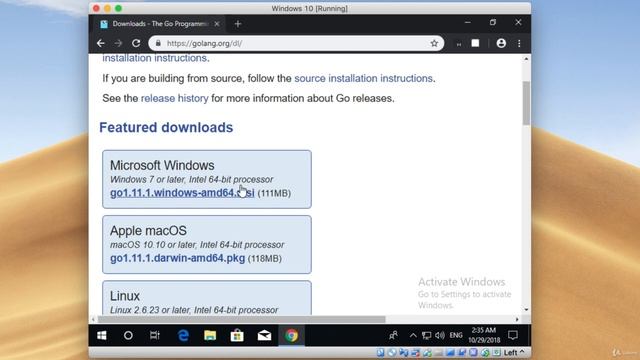Click the VirtualBox optical disc indicator
640x360 pixels.
(x=392, y=353)
